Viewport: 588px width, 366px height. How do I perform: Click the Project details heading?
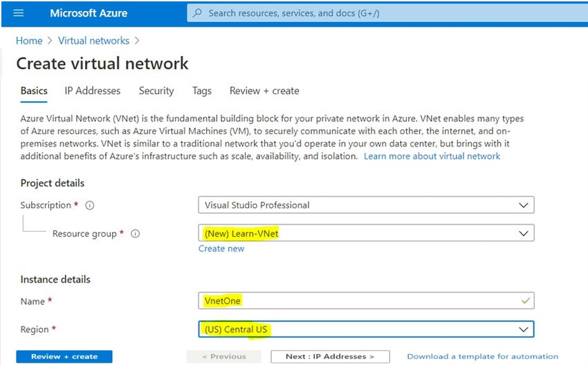pos(53,183)
